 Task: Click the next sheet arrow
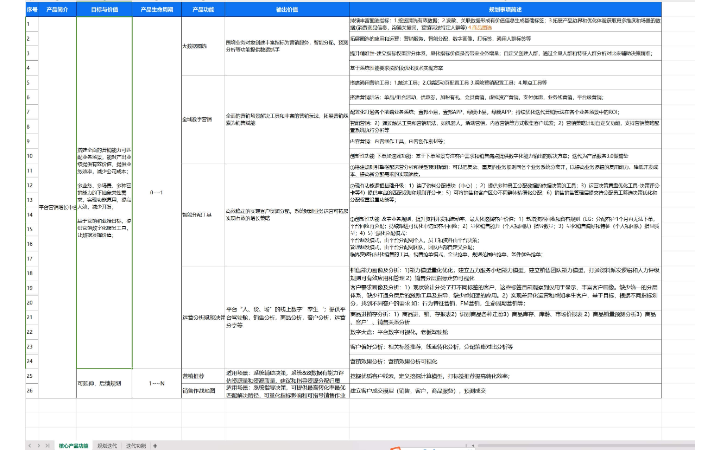tap(39, 445)
